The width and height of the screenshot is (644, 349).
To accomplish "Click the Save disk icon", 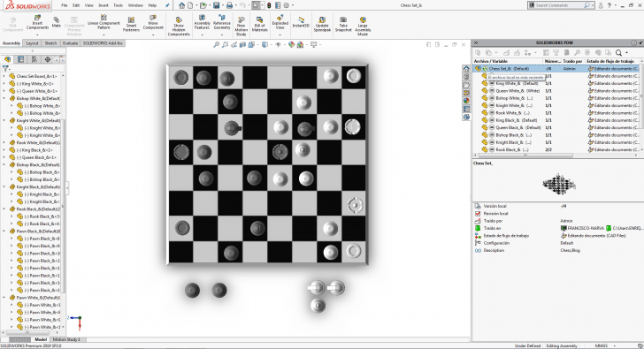I will coord(217,5).
